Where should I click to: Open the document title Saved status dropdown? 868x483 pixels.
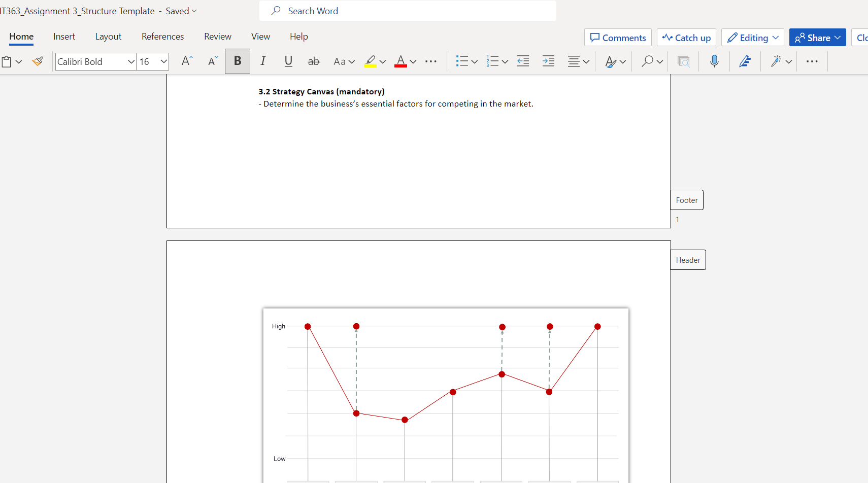pos(181,11)
